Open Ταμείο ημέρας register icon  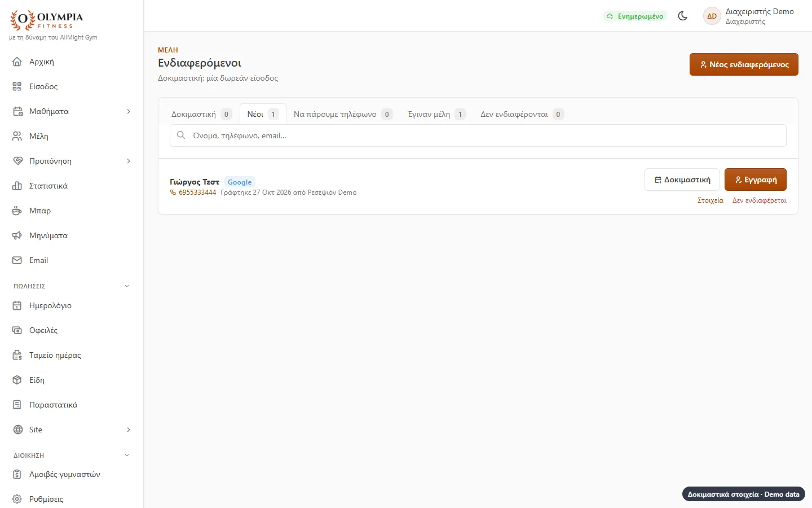(17, 355)
